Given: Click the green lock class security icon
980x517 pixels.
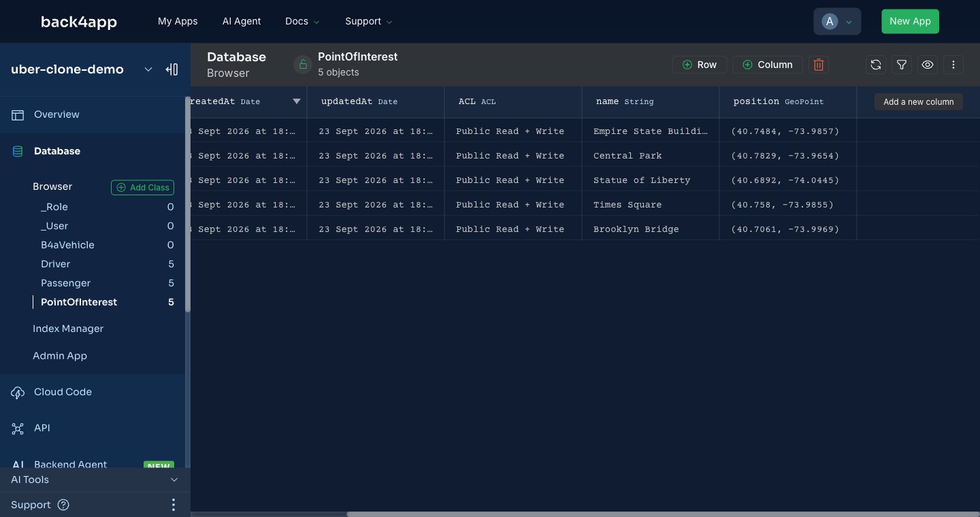Looking at the screenshot, I should point(303,65).
